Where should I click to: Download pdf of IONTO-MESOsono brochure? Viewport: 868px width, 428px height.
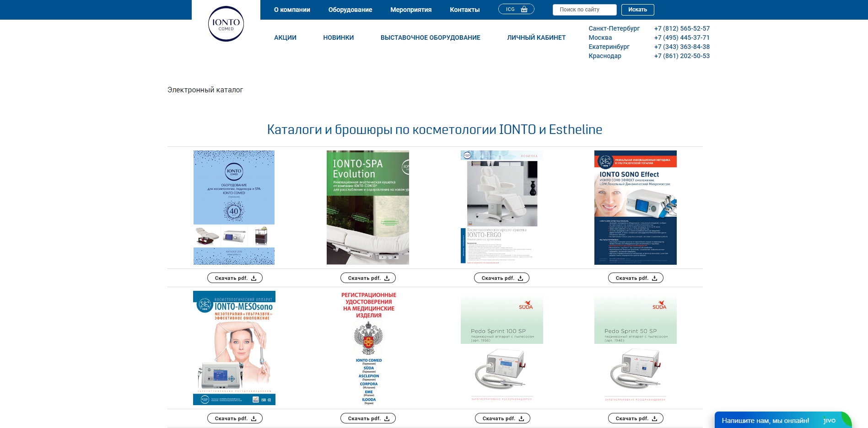tap(235, 418)
